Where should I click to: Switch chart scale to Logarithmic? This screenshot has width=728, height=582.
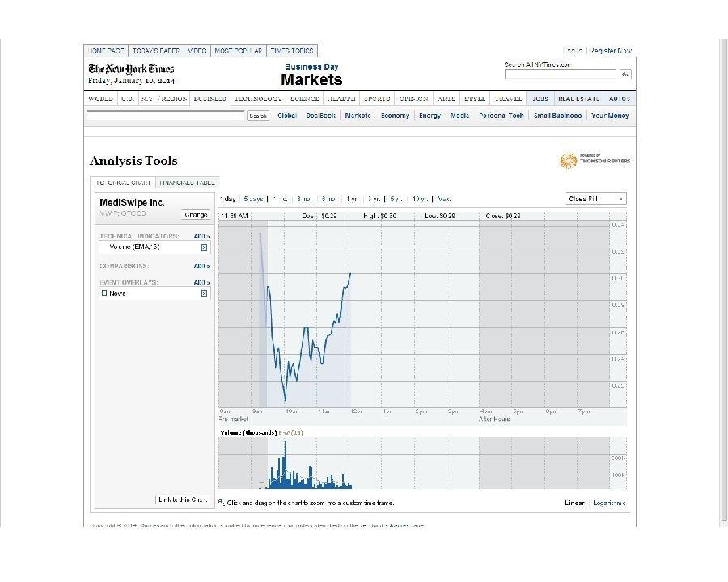608,502
